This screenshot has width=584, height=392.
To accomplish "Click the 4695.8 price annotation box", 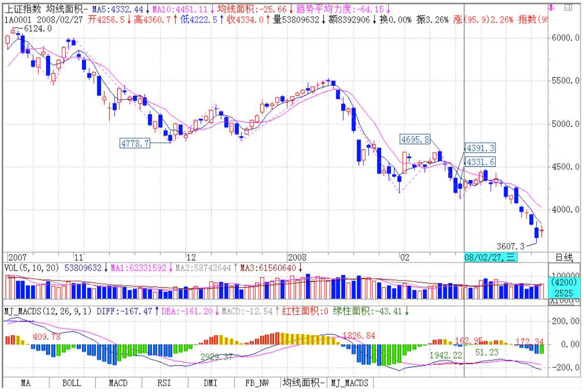I will (x=415, y=140).
